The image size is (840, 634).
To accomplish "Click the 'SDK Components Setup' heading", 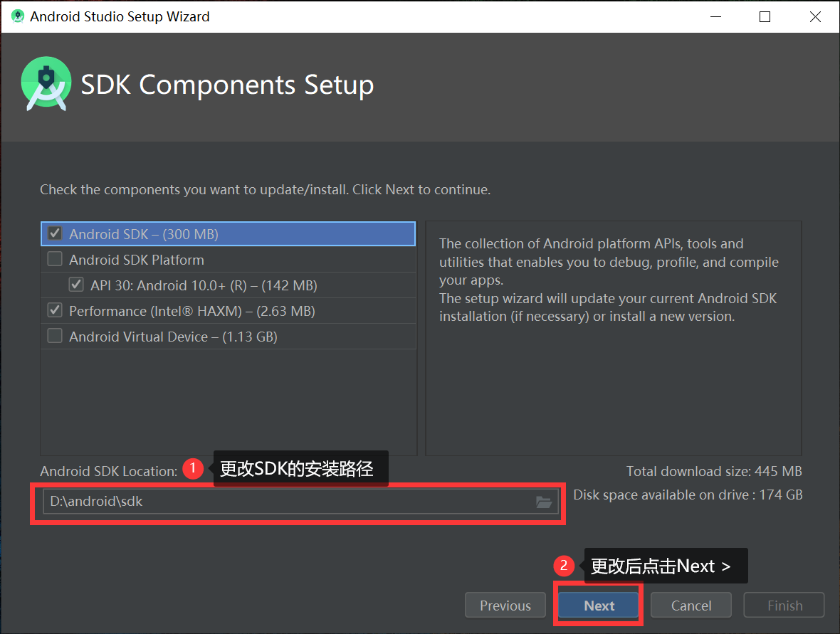I will (x=227, y=85).
